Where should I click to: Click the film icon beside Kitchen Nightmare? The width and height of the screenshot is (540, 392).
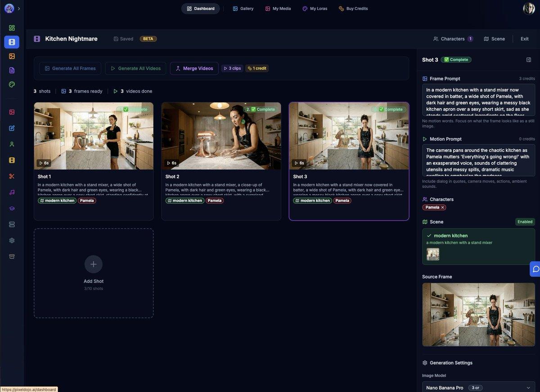coord(37,39)
